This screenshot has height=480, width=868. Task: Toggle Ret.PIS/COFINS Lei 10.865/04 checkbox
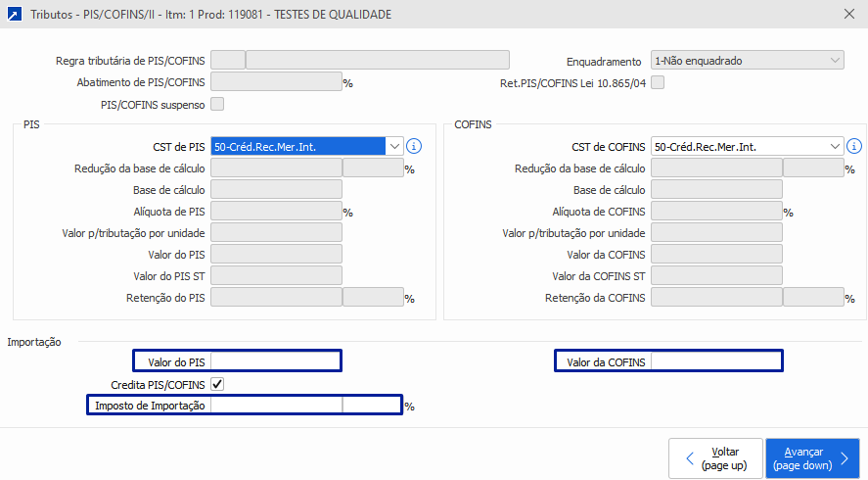point(658,82)
